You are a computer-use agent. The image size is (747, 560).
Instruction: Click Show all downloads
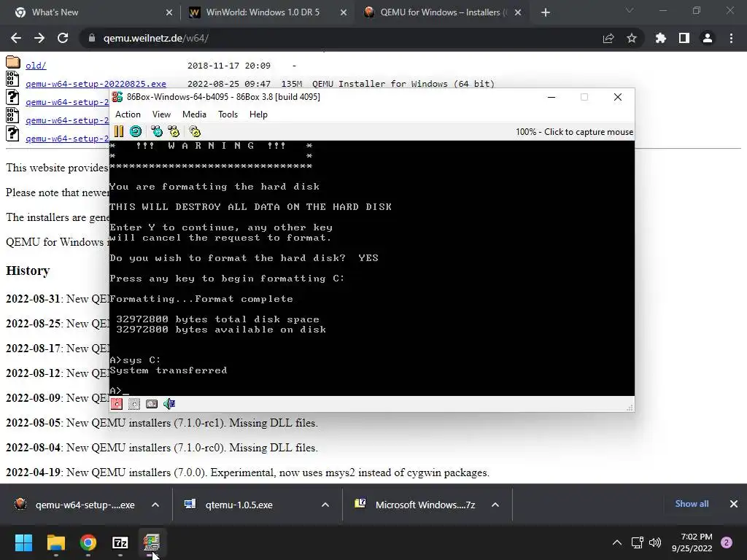click(692, 504)
